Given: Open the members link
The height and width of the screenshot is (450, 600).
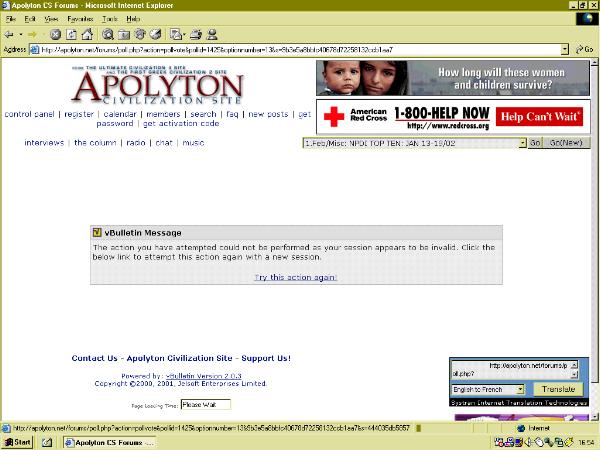Looking at the screenshot, I should pos(163,114).
